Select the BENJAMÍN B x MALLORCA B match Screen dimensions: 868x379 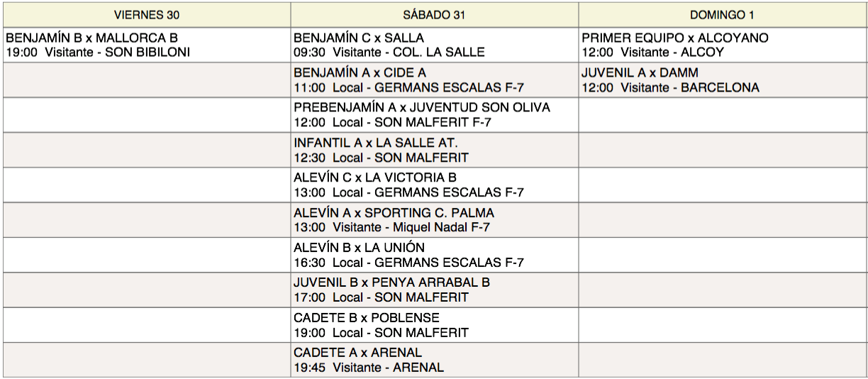(91, 38)
